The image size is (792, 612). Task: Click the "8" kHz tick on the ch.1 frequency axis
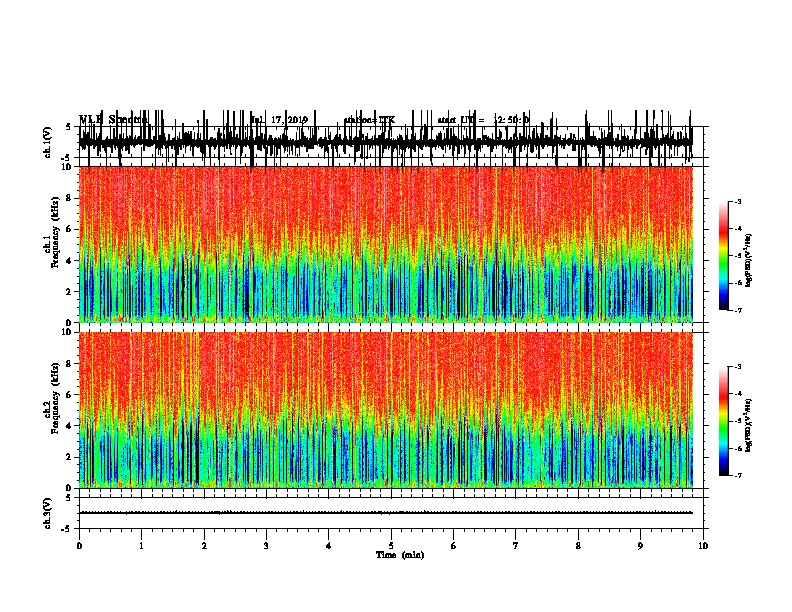[69, 198]
